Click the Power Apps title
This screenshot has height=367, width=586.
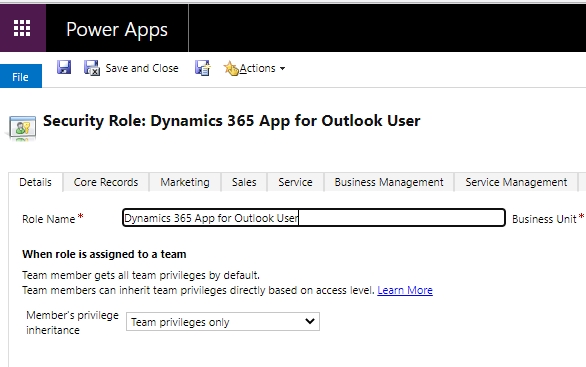pyautogui.click(x=117, y=30)
